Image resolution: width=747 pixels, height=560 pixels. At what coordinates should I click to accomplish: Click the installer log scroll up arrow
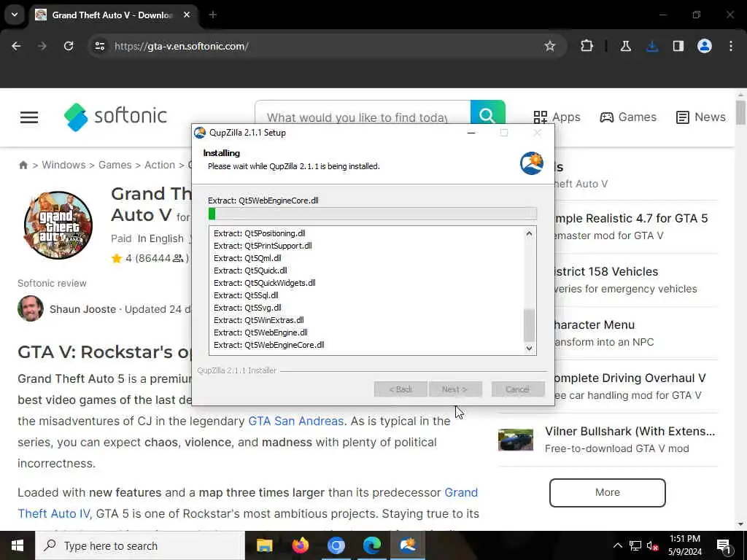coord(529,234)
